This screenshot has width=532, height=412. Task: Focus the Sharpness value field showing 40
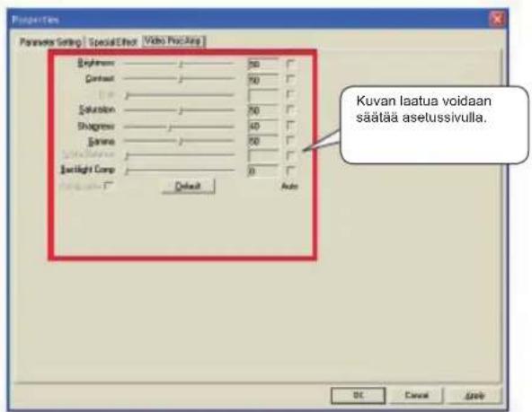point(263,126)
